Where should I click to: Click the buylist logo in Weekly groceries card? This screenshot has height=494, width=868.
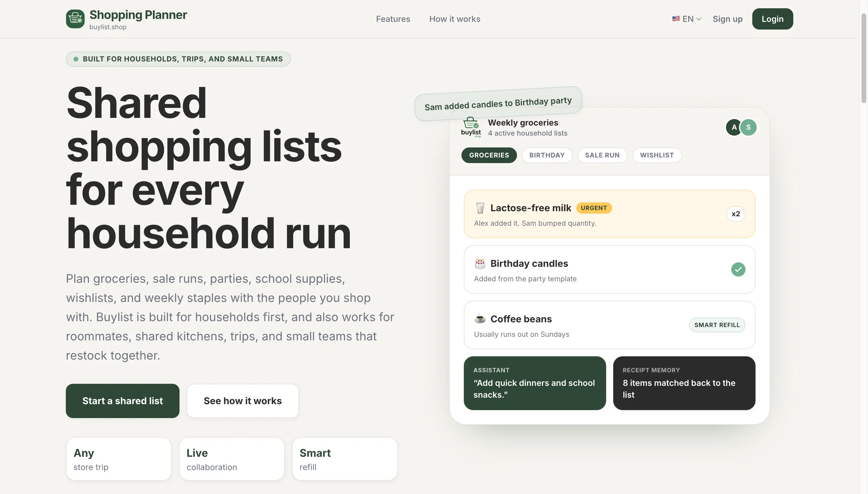click(471, 128)
